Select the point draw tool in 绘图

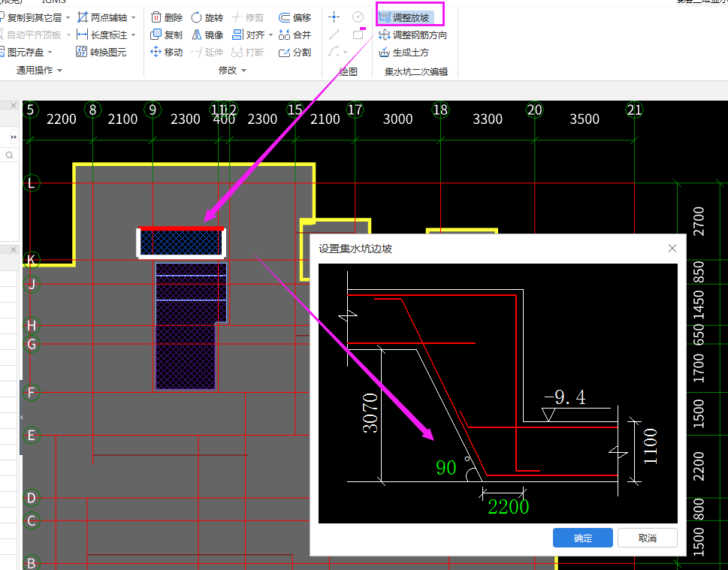334,17
